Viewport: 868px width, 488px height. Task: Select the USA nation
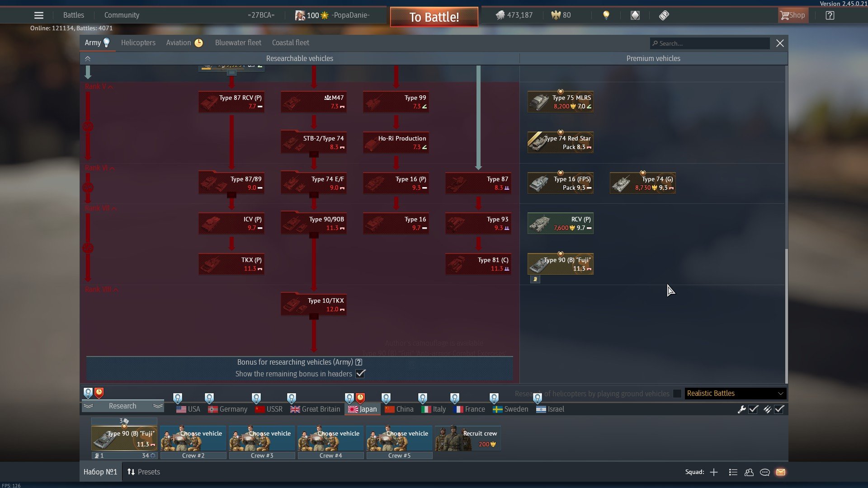point(188,409)
